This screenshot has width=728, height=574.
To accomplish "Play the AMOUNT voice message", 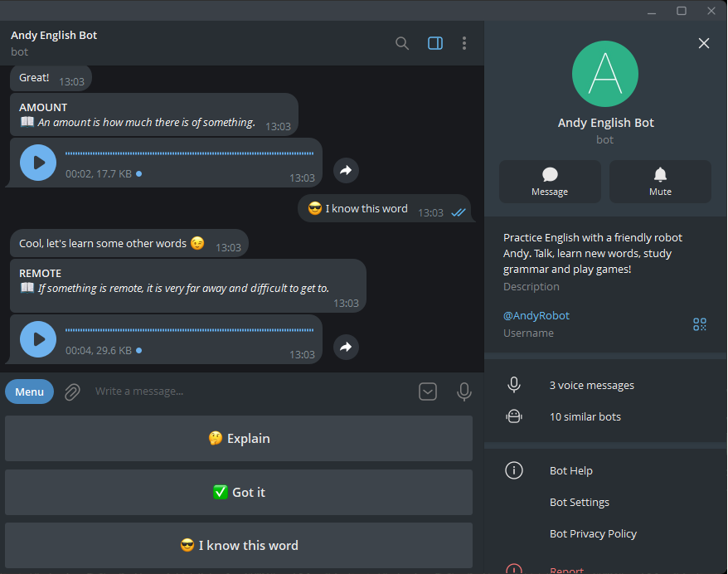I will (x=38, y=163).
